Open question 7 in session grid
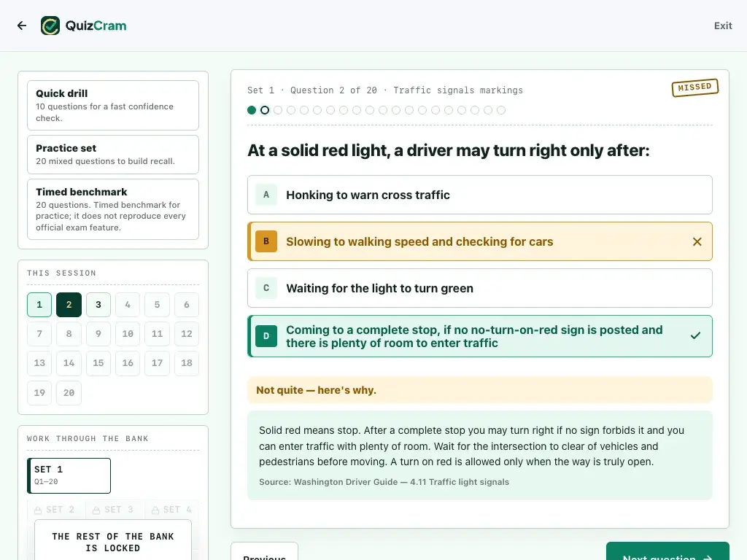Image resolution: width=747 pixels, height=560 pixels. 39,334
